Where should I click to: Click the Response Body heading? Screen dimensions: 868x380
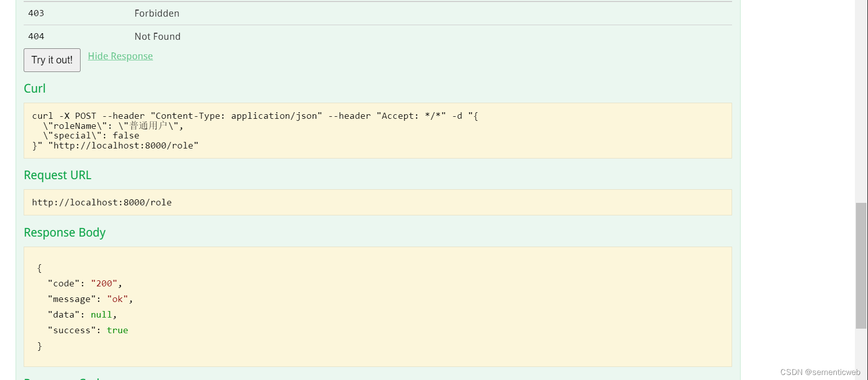pos(65,233)
